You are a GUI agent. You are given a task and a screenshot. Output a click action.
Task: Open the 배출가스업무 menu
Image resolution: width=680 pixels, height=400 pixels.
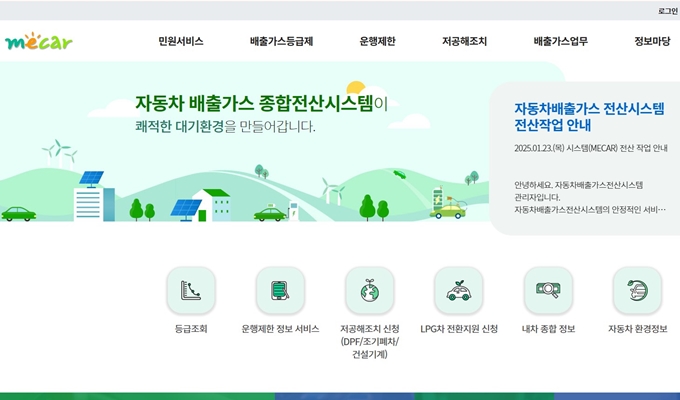click(x=561, y=41)
